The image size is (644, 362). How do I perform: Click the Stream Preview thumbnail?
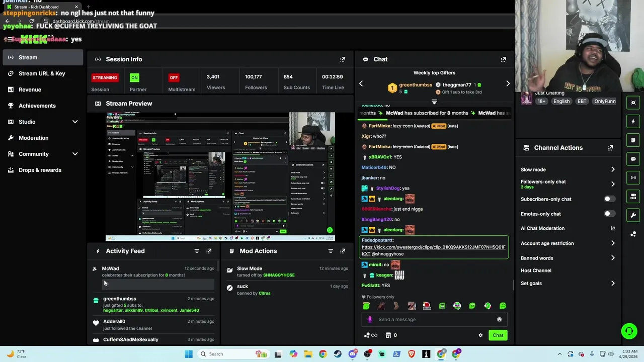pyautogui.click(x=220, y=177)
